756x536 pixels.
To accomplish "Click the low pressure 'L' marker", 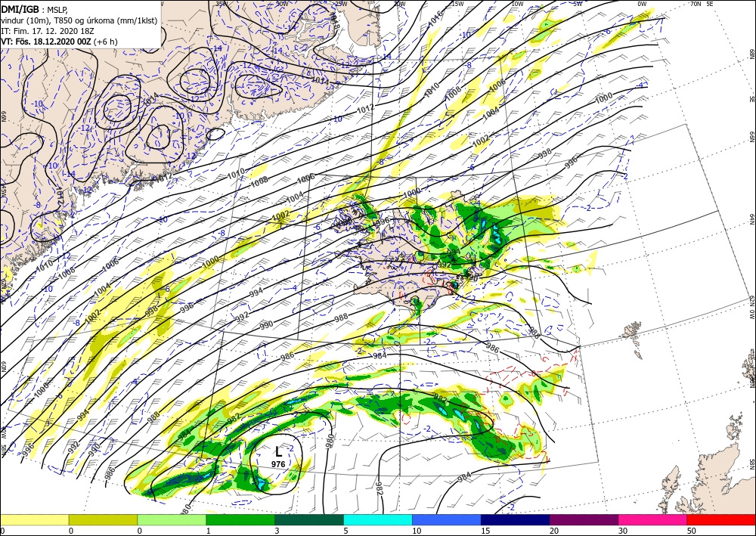I will [278, 451].
